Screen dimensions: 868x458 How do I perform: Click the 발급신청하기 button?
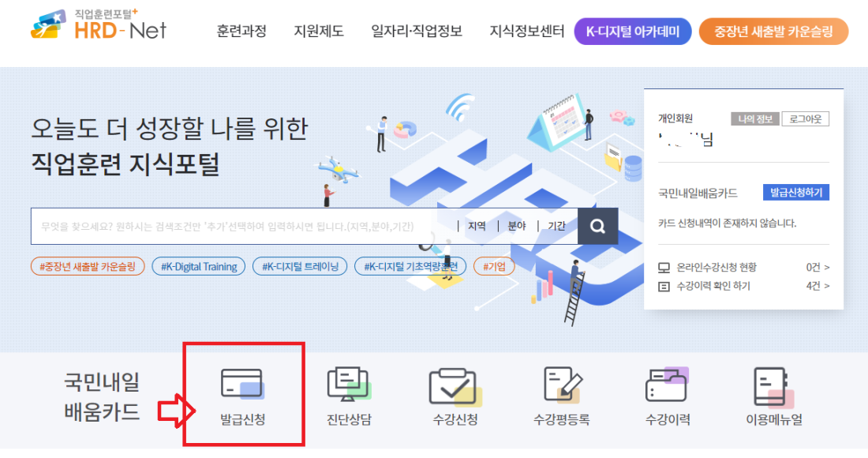796,193
